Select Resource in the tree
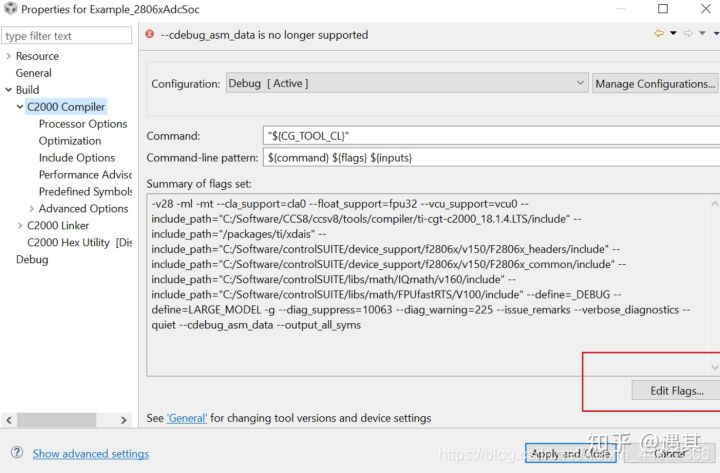720x473 pixels. (37, 56)
